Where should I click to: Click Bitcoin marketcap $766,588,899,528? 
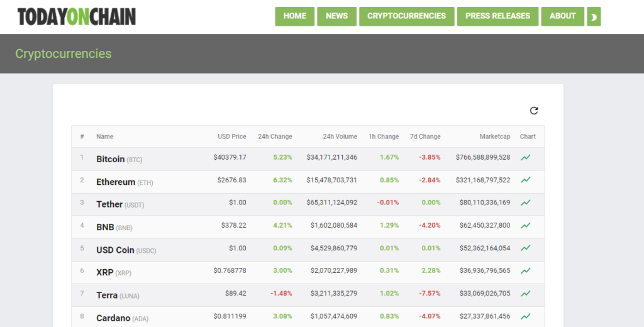click(483, 157)
